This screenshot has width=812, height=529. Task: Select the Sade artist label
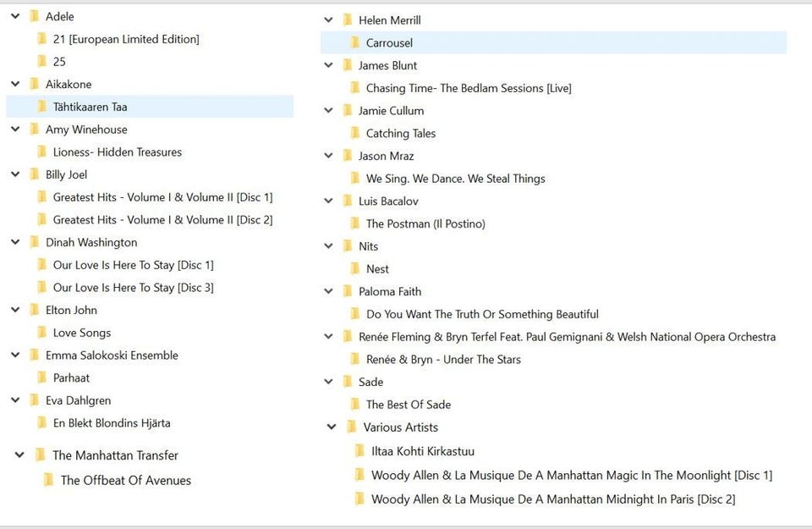coord(370,382)
